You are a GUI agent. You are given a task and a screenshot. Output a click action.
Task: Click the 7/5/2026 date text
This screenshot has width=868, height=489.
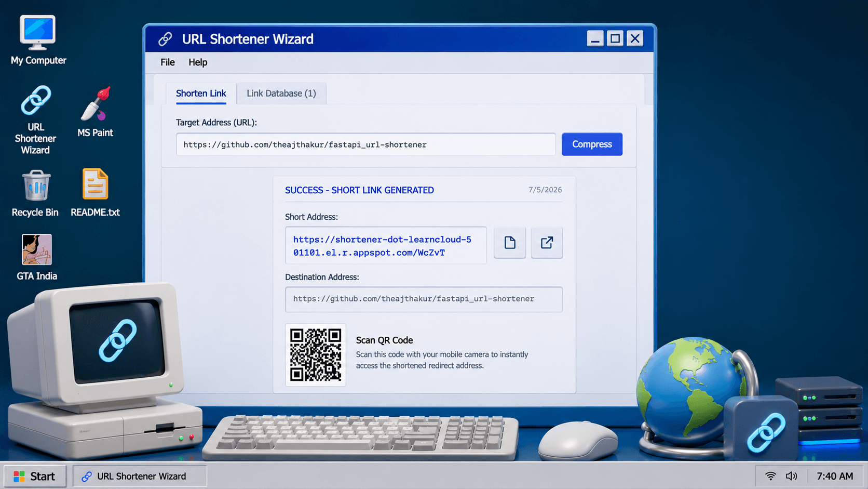click(x=545, y=190)
